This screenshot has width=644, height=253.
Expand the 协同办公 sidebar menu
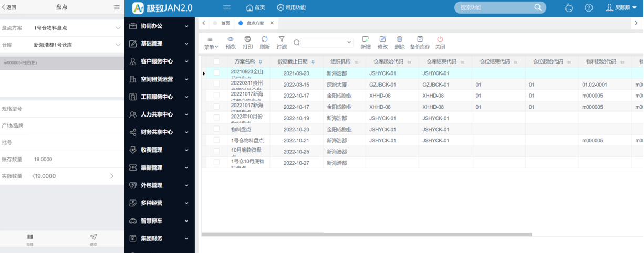point(159,26)
